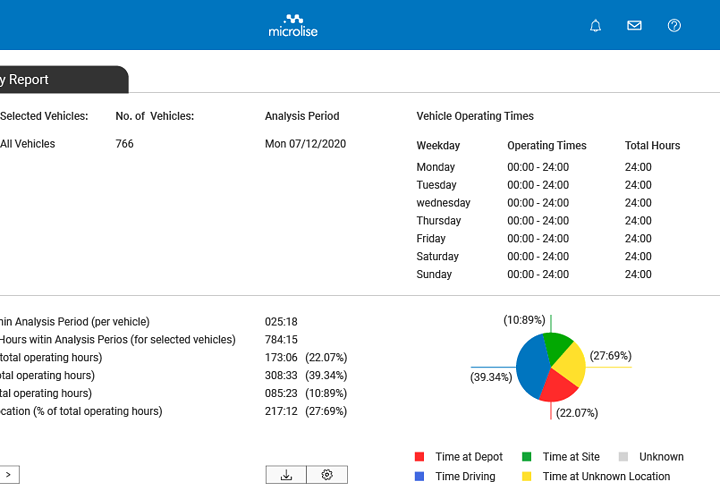Screen dimensions: 720x499
Task: Click red Time at Depot legend swatch
Action: coord(420,457)
